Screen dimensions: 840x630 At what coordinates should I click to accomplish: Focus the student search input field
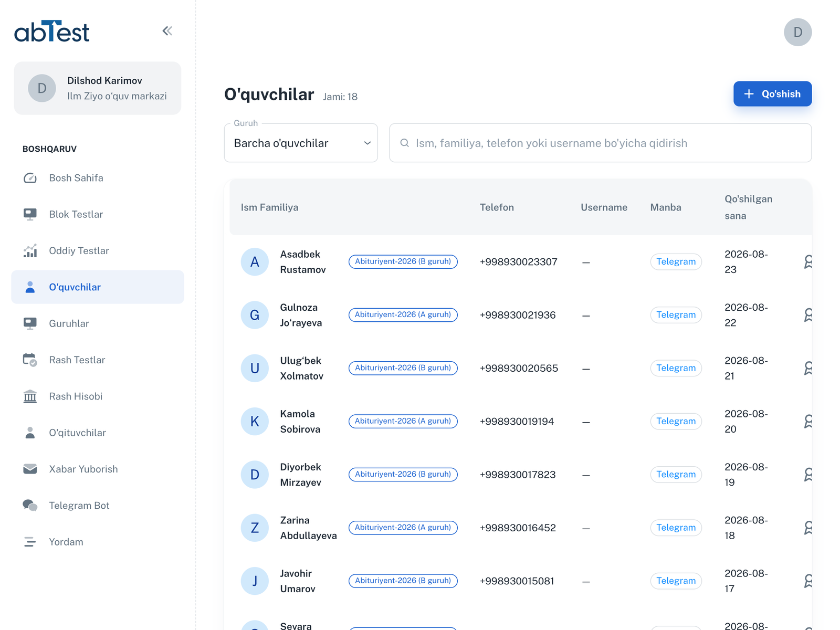(x=600, y=143)
